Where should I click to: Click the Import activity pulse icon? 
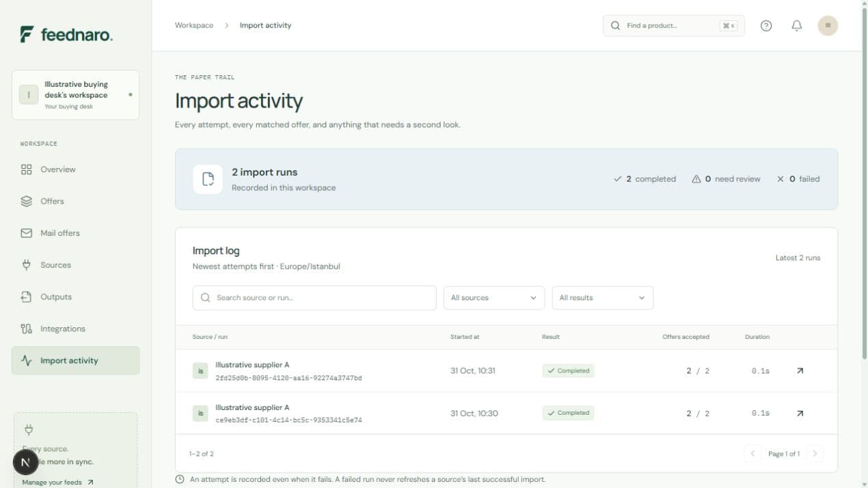pos(27,361)
